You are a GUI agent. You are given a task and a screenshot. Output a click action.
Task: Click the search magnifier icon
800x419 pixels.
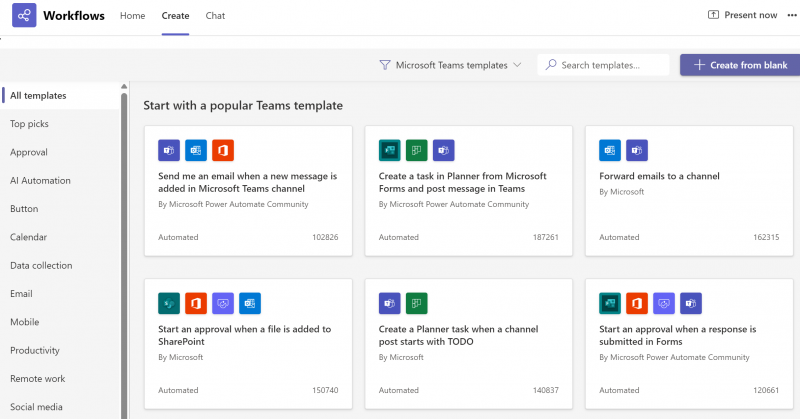pyautogui.click(x=550, y=65)
